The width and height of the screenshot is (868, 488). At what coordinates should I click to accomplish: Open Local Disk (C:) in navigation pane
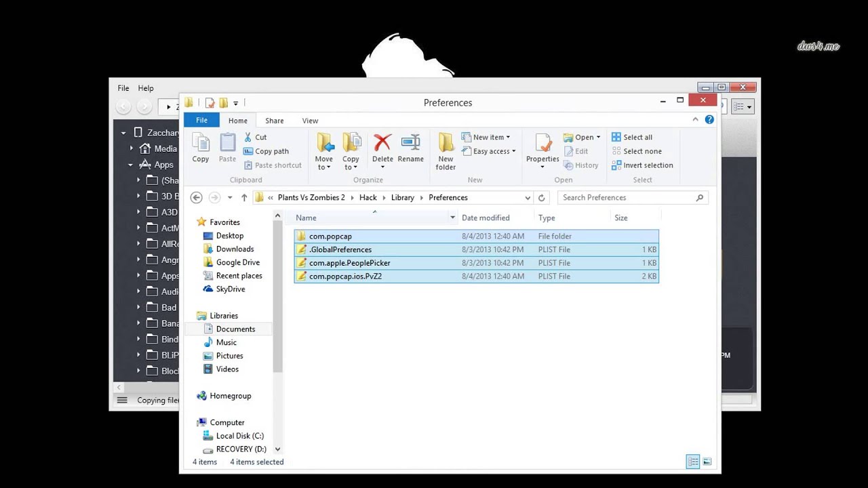pos(233,436)
